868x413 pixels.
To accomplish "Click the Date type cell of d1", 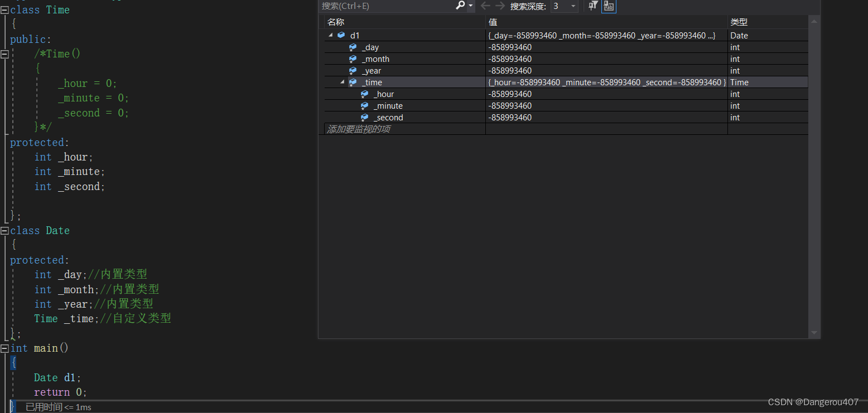I will coord(768,35).
